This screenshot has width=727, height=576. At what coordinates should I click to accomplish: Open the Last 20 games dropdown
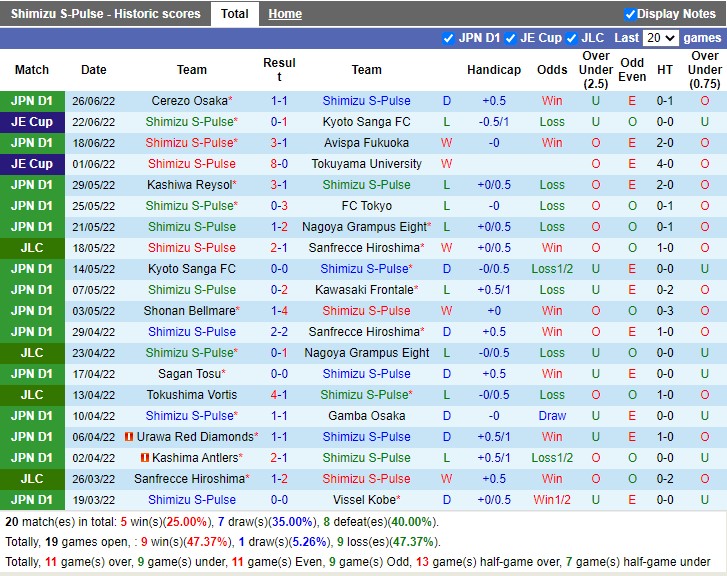(x=660, y=38)
